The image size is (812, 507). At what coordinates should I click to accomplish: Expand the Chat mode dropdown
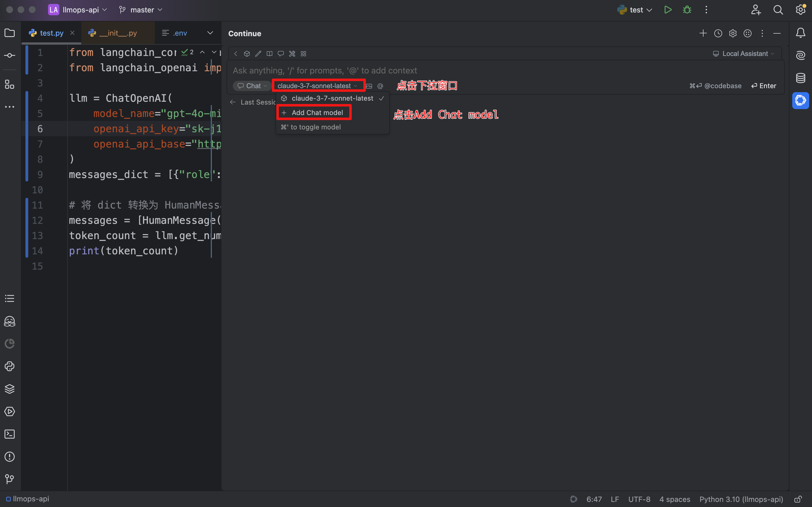(252, 86)
